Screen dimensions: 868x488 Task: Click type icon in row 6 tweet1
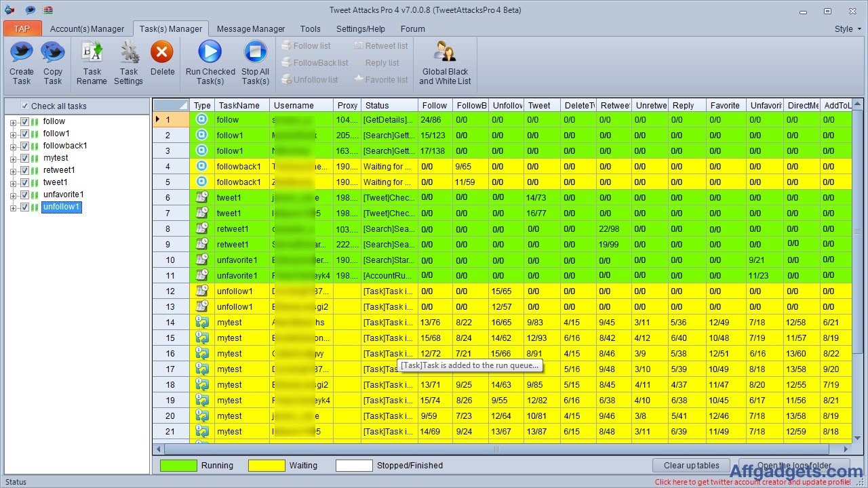(x=201, y=197)
